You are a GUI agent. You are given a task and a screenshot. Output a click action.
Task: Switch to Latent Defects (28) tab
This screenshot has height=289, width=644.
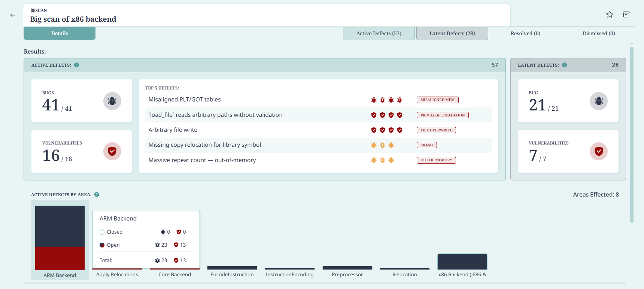click(x=452, y=33)
